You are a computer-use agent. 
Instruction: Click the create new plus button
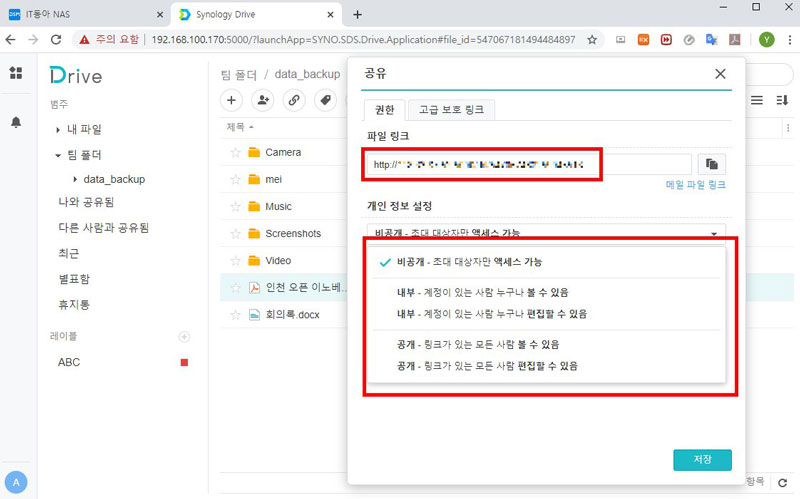pyautogui.click(x=231, y=100)
